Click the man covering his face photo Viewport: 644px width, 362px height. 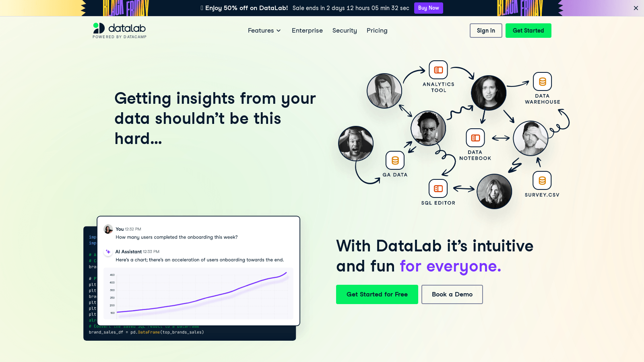[384, 91]
